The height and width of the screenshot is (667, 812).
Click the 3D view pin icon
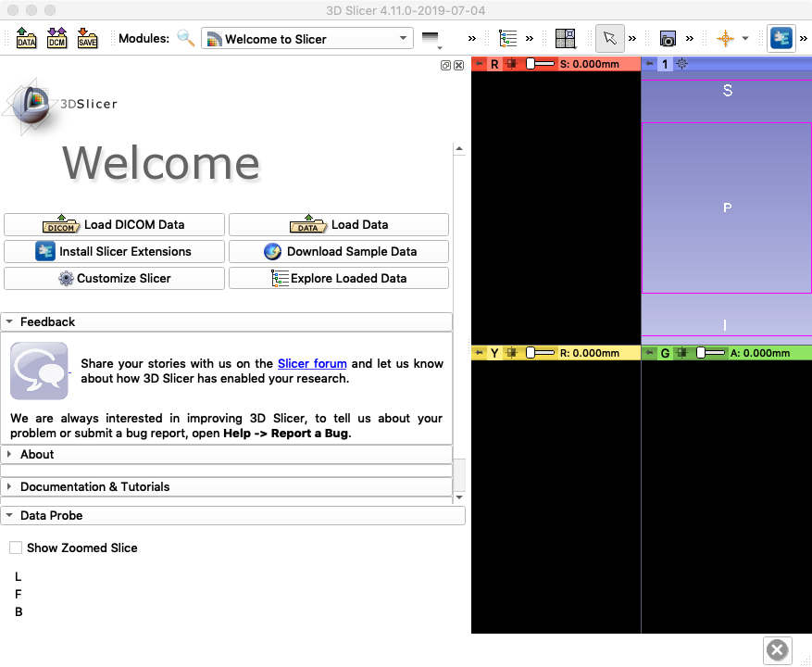point(649,64)
